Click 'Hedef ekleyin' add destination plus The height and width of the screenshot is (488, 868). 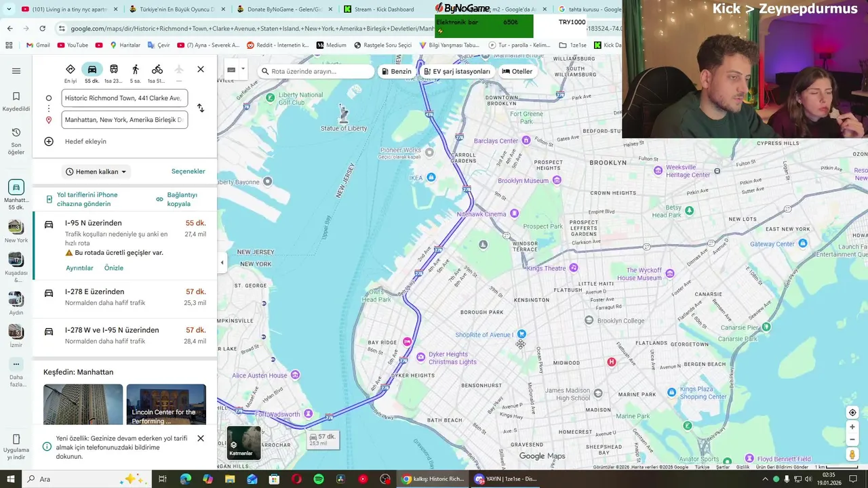point(49,142)
